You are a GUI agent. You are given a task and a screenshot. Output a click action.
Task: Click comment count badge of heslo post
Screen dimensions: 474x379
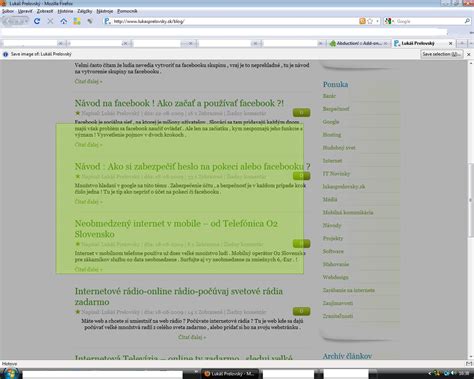301,176
